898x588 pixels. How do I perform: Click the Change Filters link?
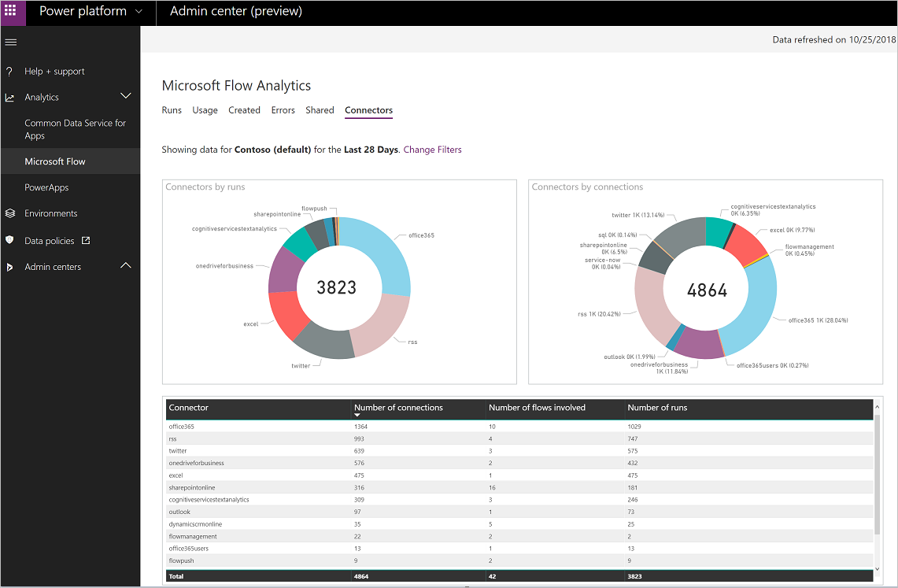pyautogui.click(x=432, y=150)
